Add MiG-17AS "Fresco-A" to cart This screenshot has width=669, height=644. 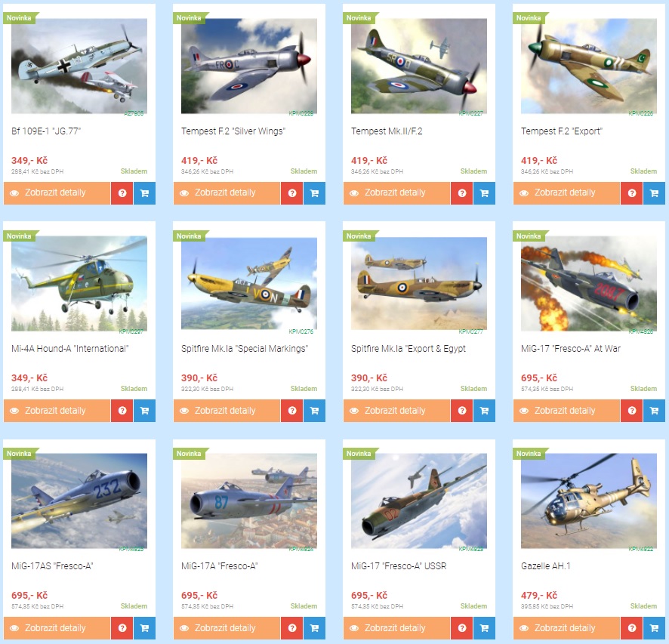[145, 628]
